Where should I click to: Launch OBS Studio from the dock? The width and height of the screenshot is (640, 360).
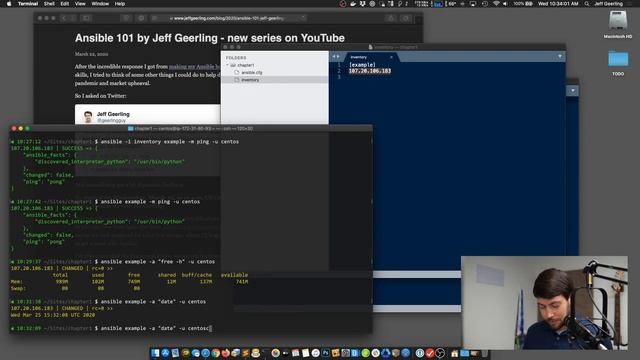(440, 353)
